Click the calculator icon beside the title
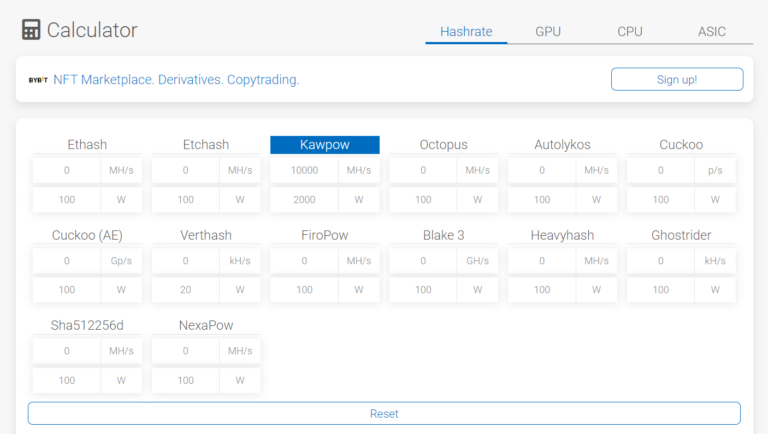 (31, 30)
